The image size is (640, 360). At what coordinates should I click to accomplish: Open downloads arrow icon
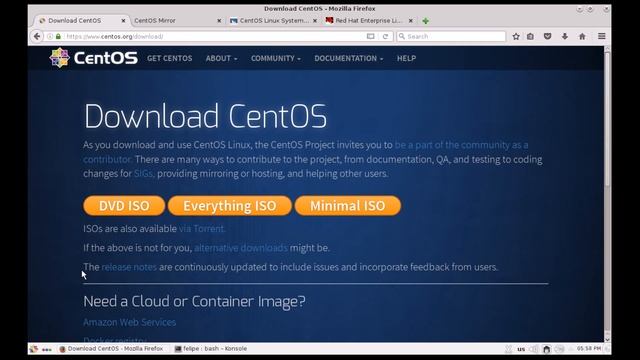(564, 36)
